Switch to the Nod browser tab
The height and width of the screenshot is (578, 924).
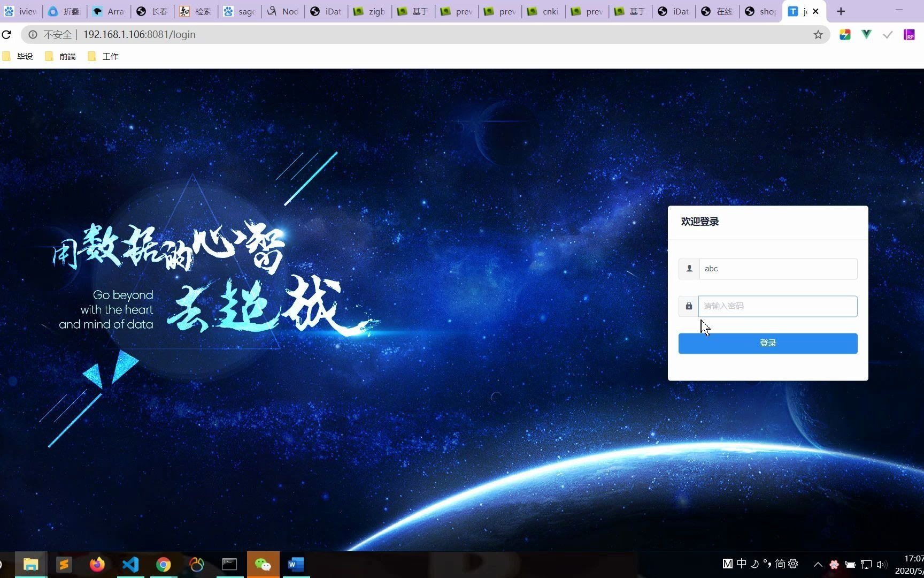point(283,11)
